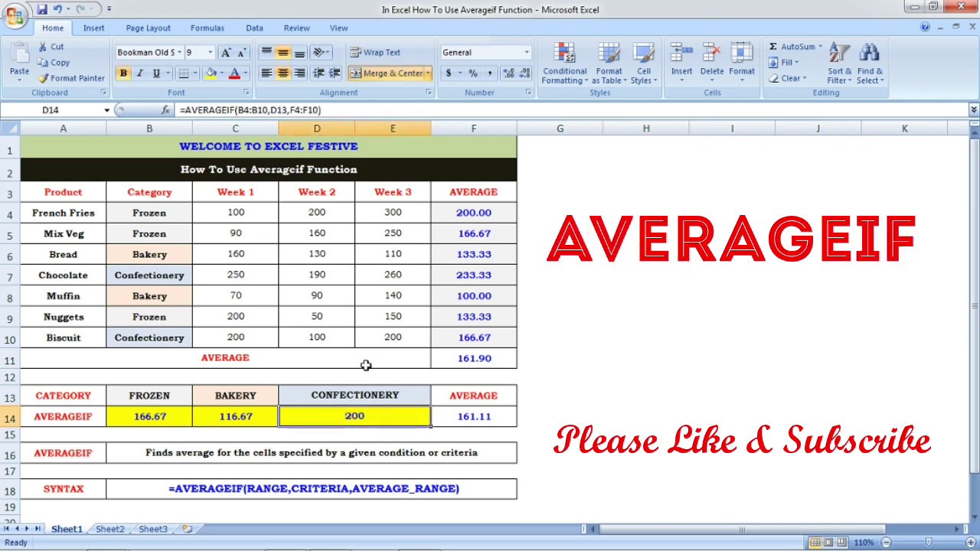Copy the selected cell
The width and height of the screenshot is (980, 551).
click(54, 63)
